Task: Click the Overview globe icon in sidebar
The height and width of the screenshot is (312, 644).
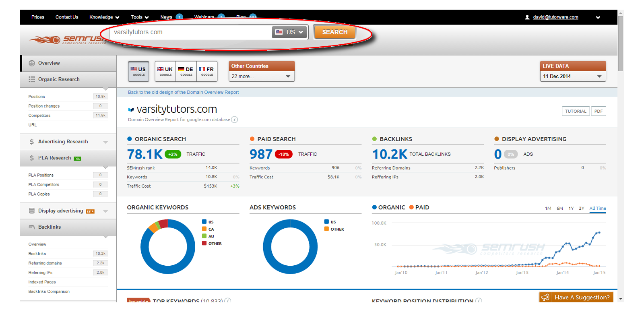Action: click(x=32, y=63)
